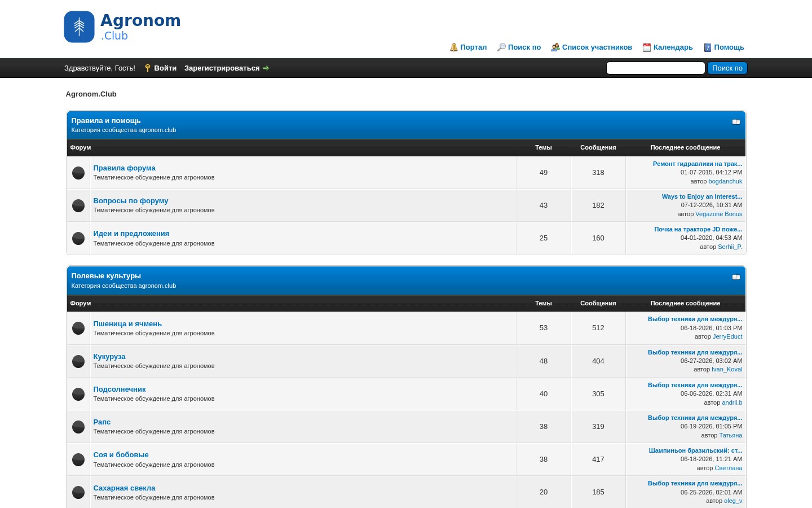This screenshot has width=812, height=508.
Task: Click status icon of Соя и бобовые row
Action: 78,459
